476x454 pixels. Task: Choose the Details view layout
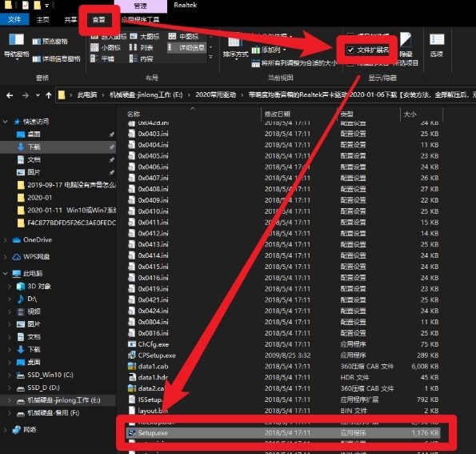[x=186, y=47]
